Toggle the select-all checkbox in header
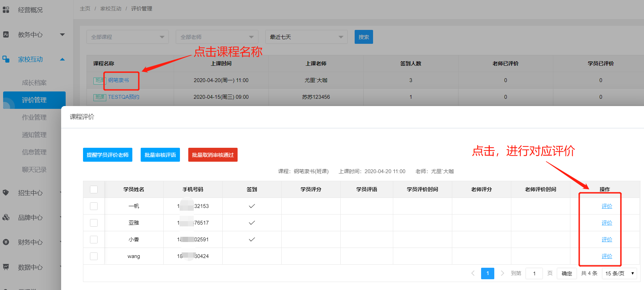 94,190
